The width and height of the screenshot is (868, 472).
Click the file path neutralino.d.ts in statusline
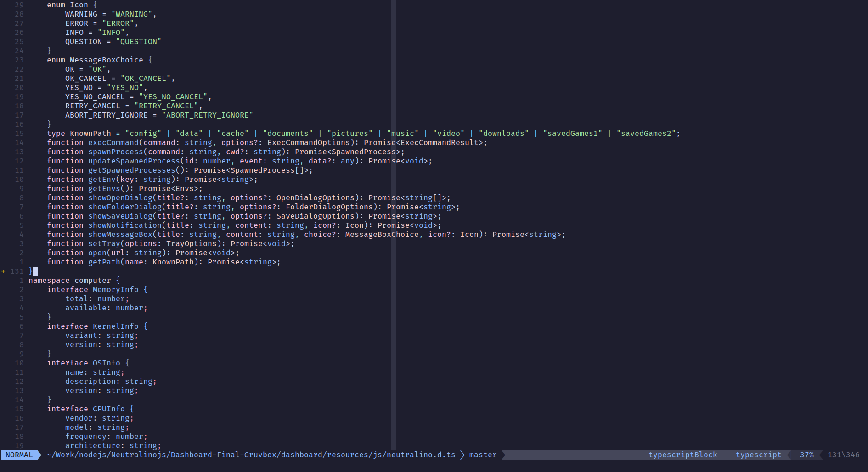[x=251, y=455]
